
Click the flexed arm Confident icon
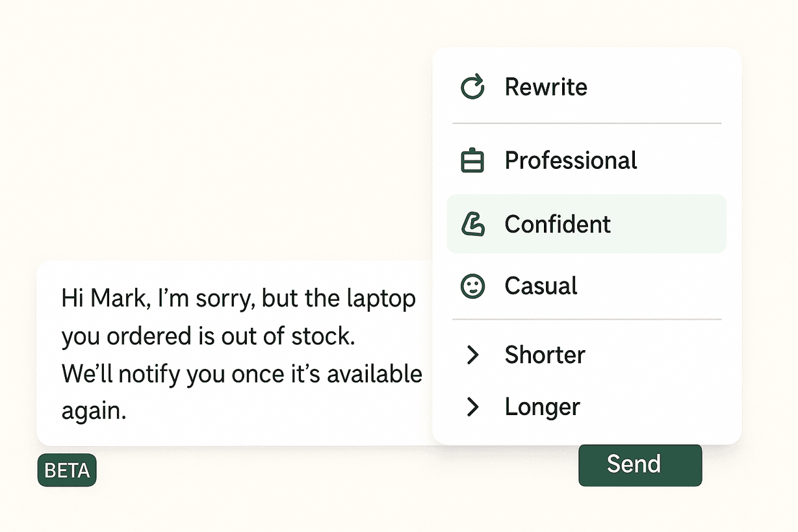472,224
